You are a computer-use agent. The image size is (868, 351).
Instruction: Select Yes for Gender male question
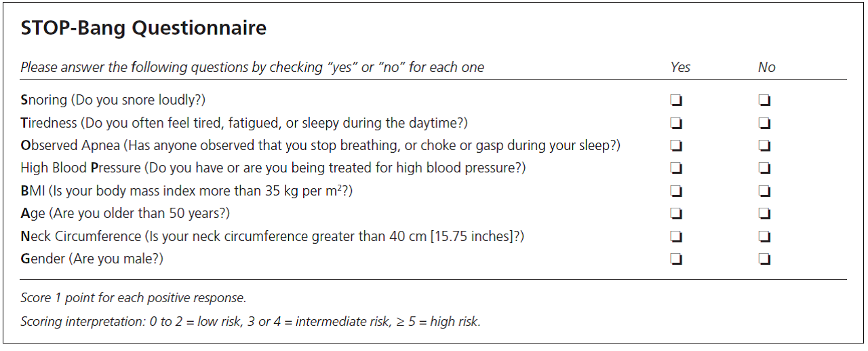676,259
